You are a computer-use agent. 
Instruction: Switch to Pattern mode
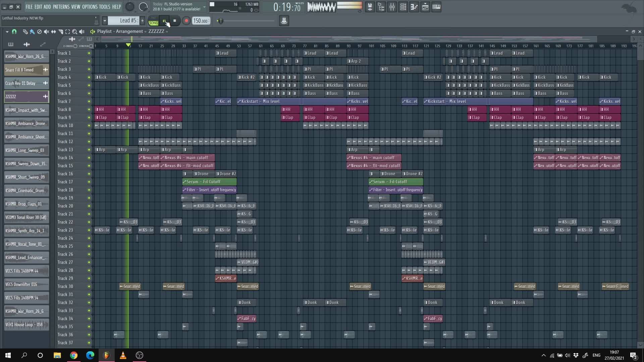pos(153,18)
